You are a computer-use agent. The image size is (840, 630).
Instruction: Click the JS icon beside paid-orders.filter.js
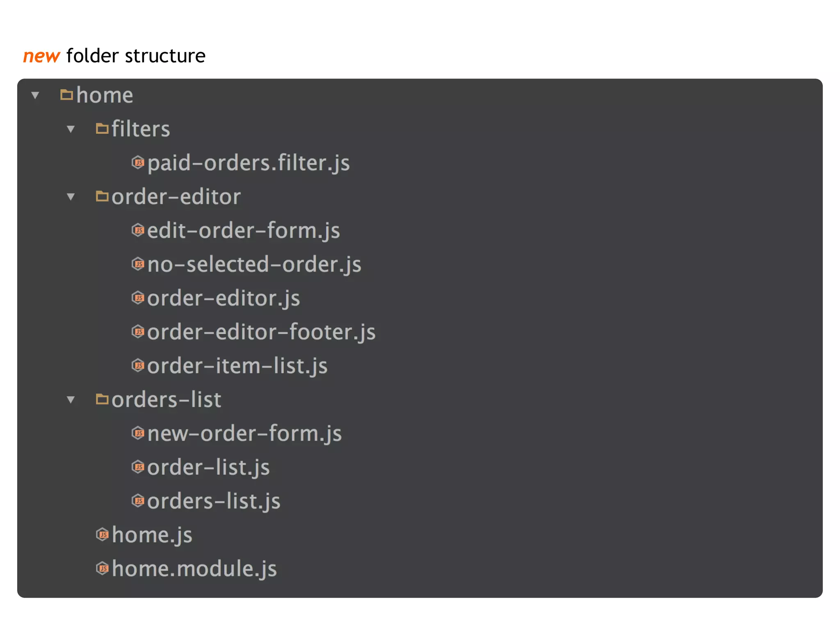point(138,163)
